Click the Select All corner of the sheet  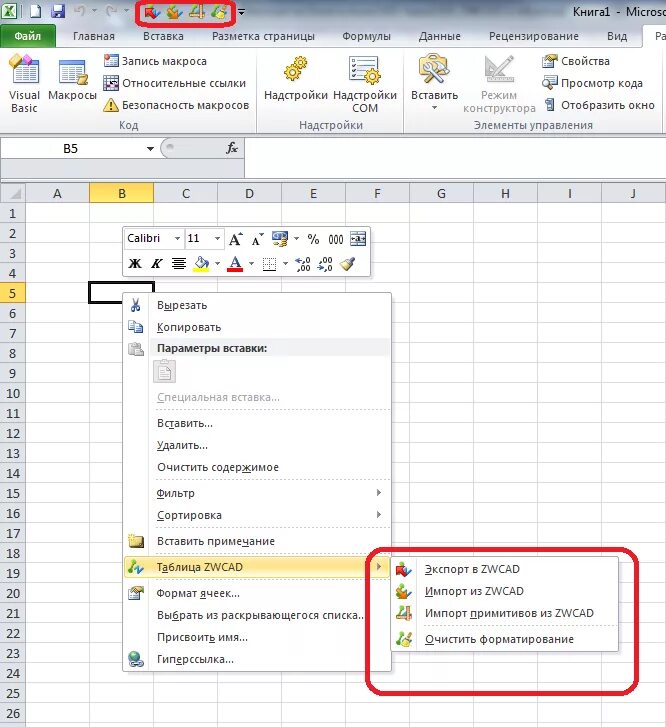click(13, 193)
